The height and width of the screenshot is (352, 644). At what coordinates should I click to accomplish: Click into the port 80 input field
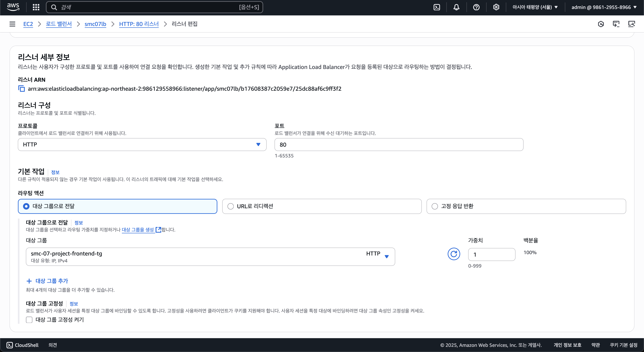point(398,144)
